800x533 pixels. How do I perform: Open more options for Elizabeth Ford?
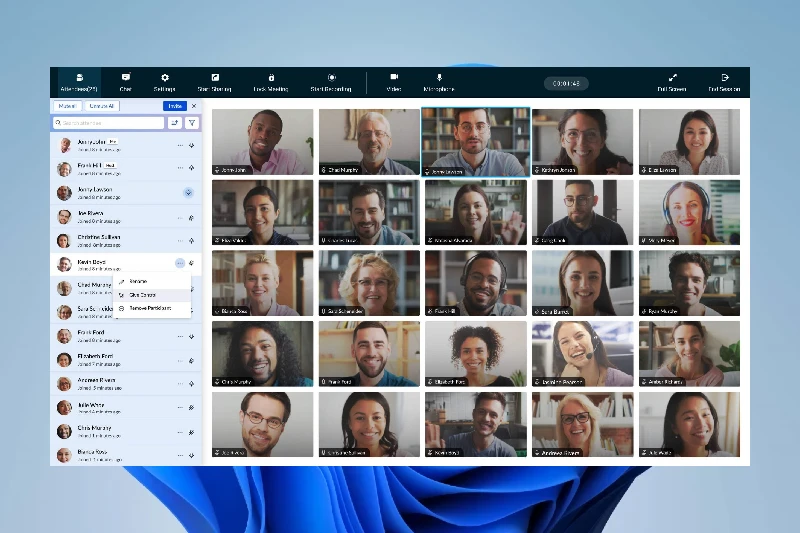[180, 361]
